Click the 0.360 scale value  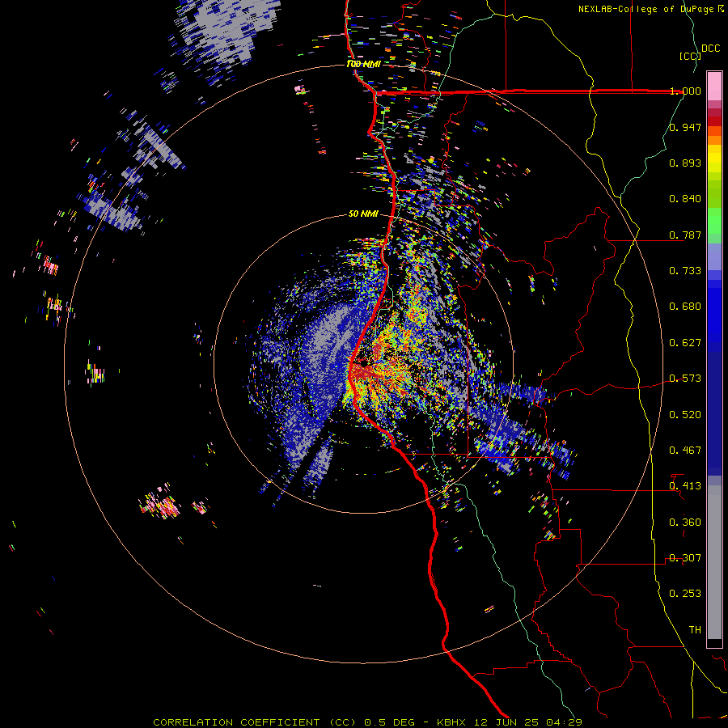click(x=685, y=523)
